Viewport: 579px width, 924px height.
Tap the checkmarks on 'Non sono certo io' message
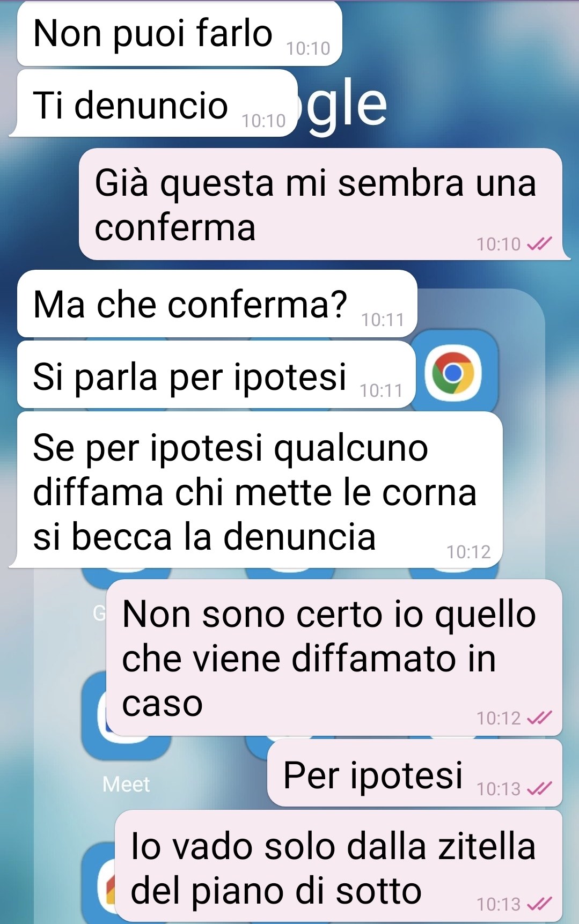[x=539, y=718]
